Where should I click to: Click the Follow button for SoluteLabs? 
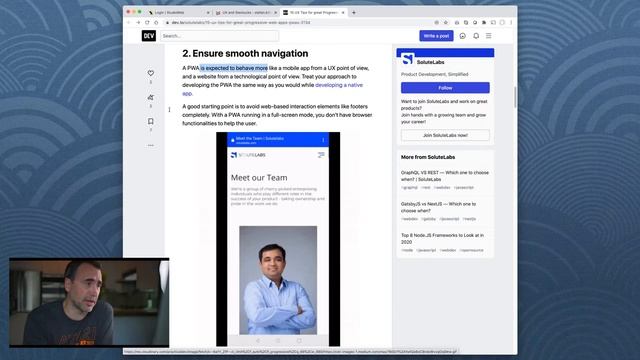coord(445,88)
